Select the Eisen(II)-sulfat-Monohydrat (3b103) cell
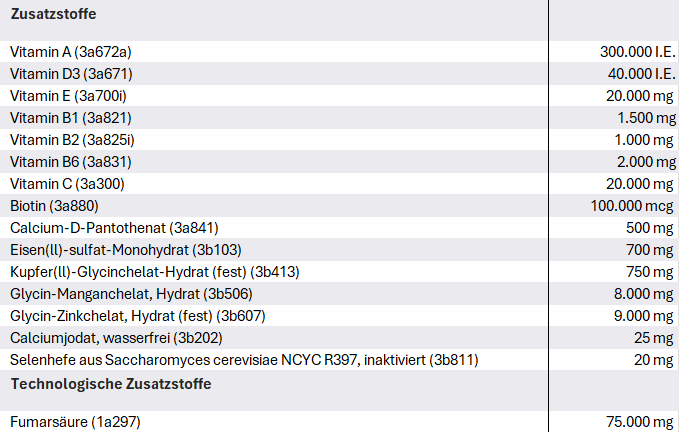Screen dimensions: 679x432 [126, 250]
